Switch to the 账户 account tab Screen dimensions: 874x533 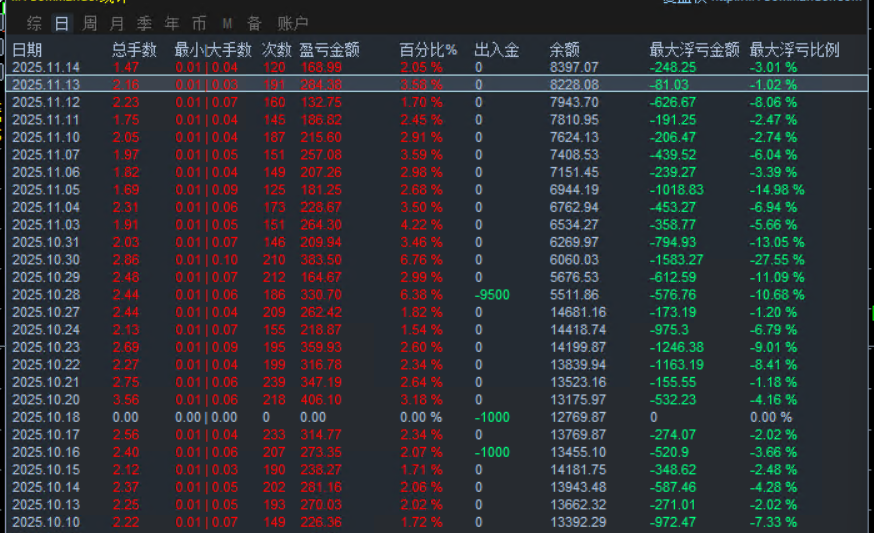pyautogui.click(x=293, y=23)
